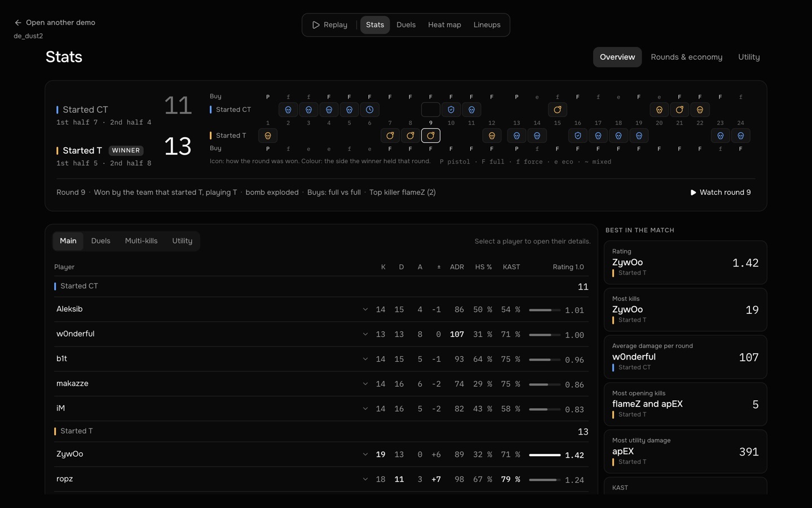Select round 15 bomb icon
The height and width of the screenshot is (508, 812).
557,110
